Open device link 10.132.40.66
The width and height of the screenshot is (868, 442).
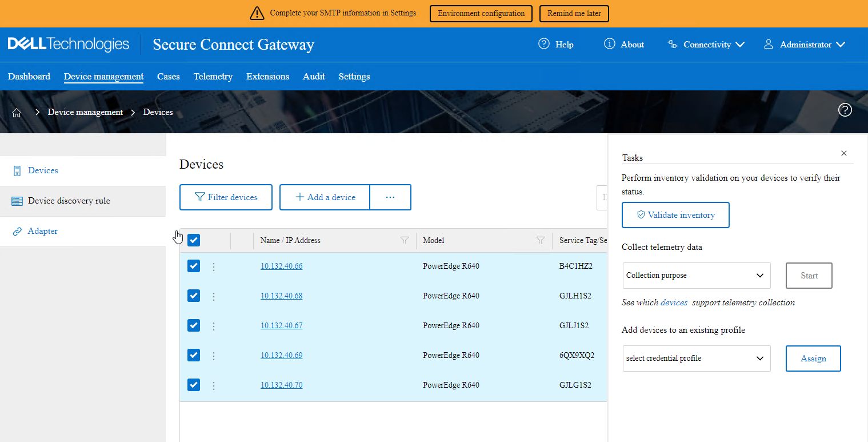click(x=282, y=266)
